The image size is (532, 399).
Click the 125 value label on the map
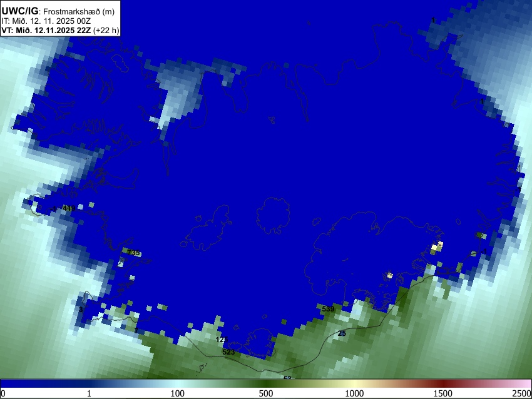[222, 340]
